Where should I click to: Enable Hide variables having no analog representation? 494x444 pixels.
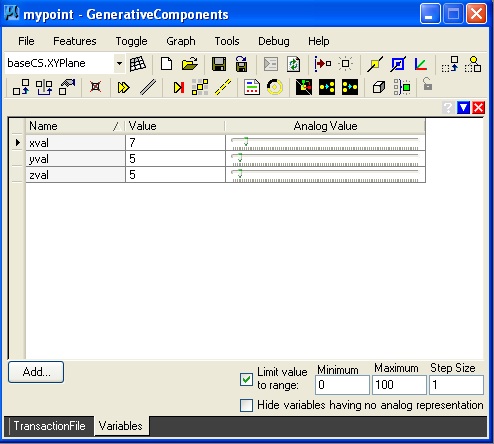click(x=246, y=405)
